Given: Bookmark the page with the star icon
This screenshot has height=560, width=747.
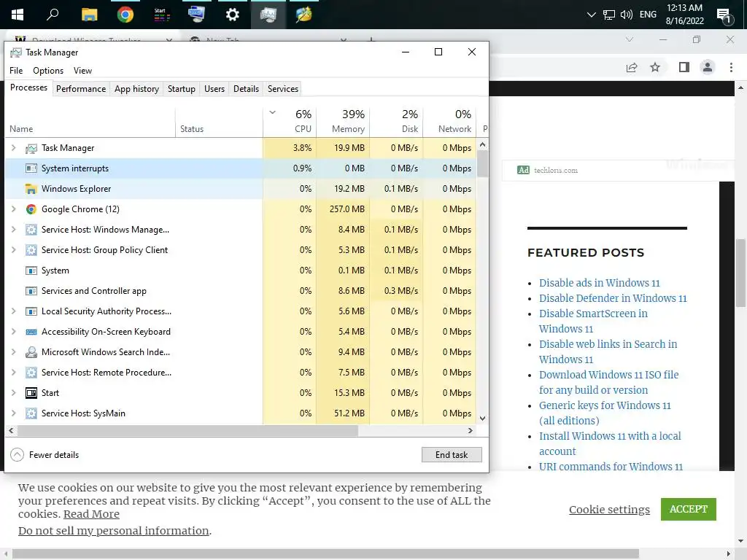Looking at the screenshot, I should click(x=655, y=67).
